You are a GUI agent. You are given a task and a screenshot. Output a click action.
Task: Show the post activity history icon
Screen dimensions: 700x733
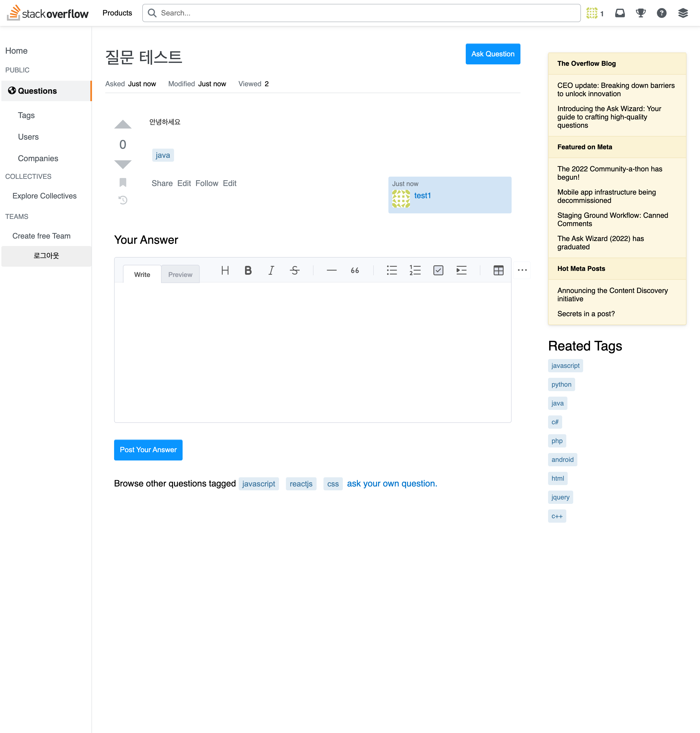coord(123,200)
